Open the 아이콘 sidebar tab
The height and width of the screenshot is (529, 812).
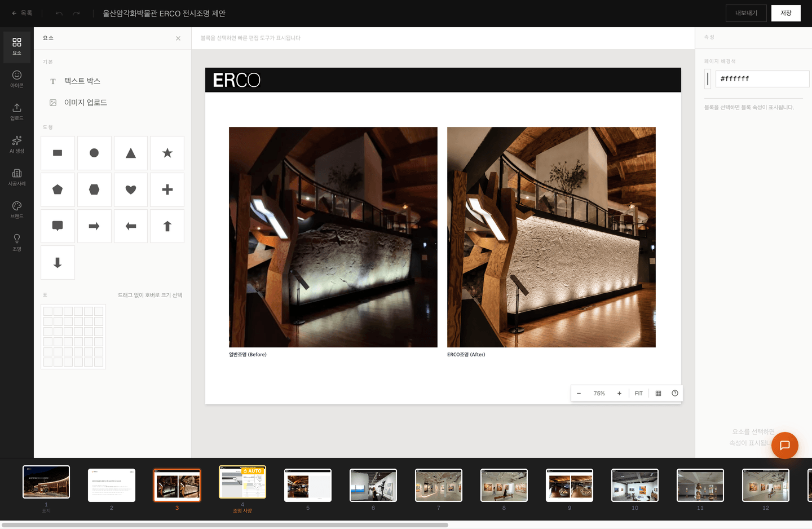[x=17, y=79]
